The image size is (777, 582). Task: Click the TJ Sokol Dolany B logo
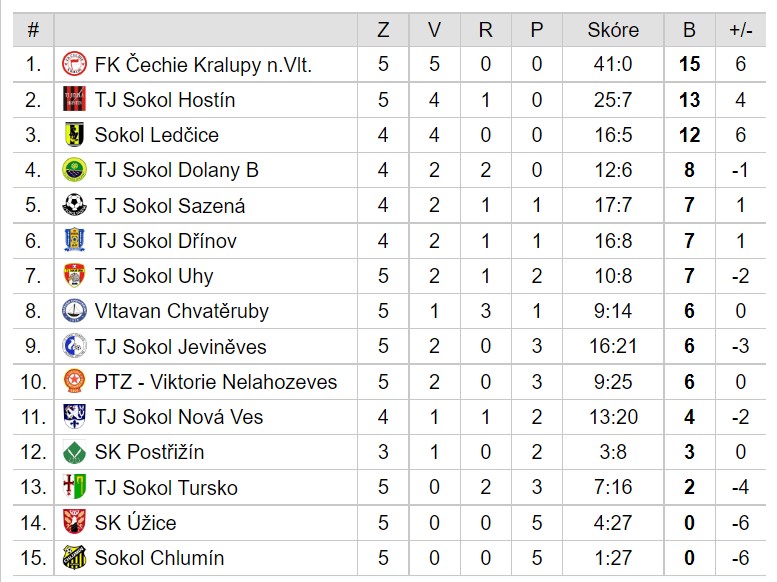point(74,170)
